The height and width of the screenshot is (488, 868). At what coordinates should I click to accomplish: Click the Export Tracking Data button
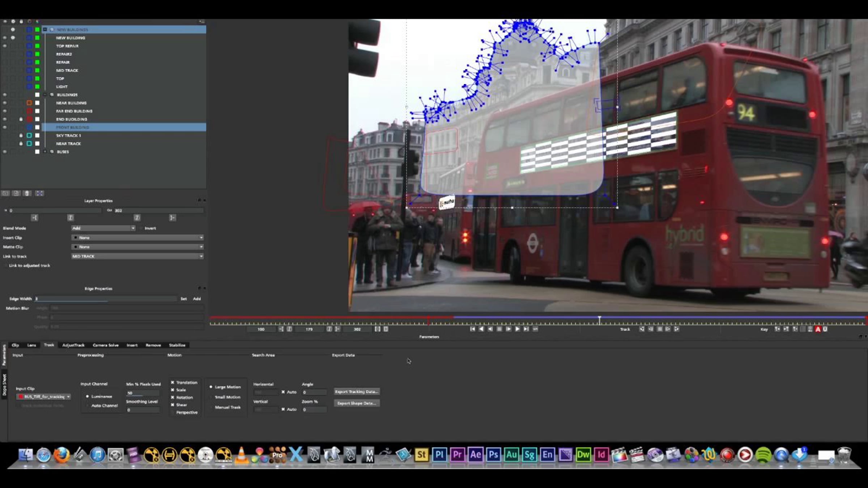[x=357, y=391]
